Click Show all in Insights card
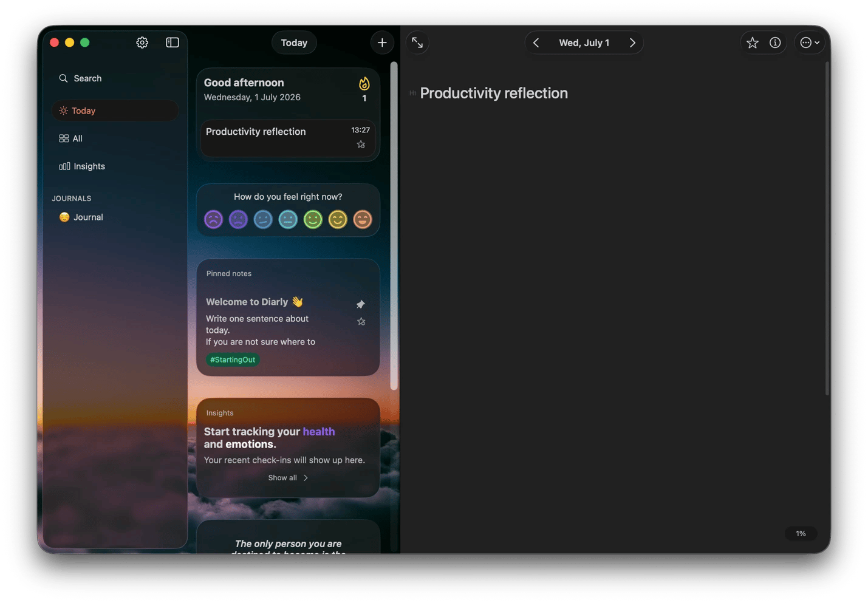 pos(288,478)
